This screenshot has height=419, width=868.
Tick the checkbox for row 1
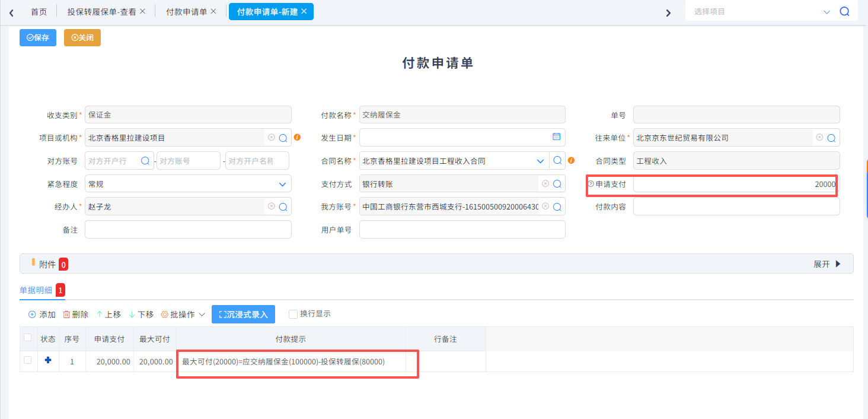click(27, 360)
